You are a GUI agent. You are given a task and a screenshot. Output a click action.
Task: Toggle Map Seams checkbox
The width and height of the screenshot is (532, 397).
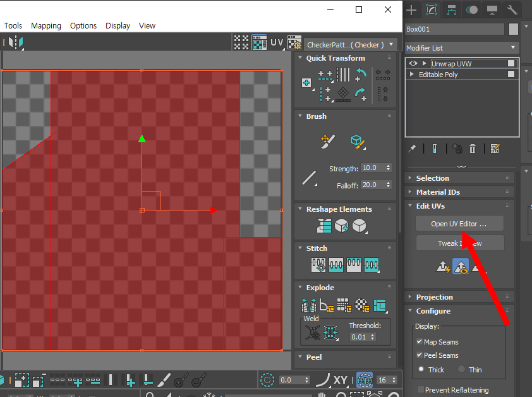coord(420,341)
